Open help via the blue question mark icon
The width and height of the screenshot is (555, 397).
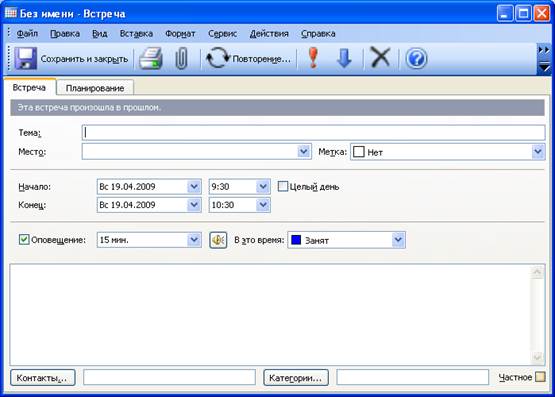coord(416,58)
